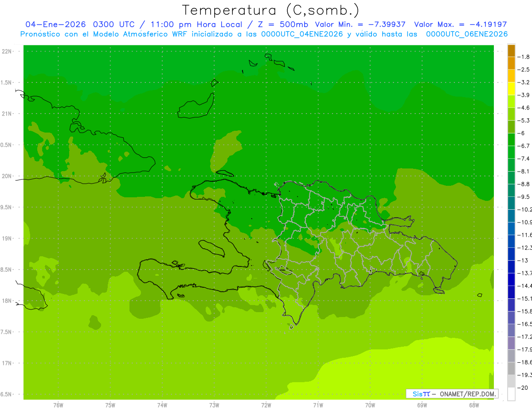
Task: Click the '0000UTC_04ENE2026' initialization time
Action: coord(302,34)
